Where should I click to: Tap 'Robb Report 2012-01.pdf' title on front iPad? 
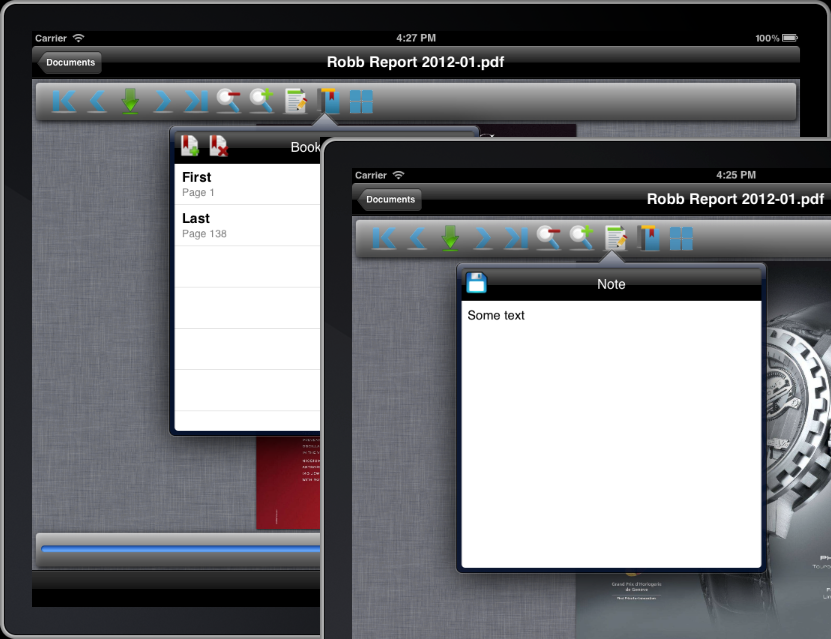(x=736, y=199)
